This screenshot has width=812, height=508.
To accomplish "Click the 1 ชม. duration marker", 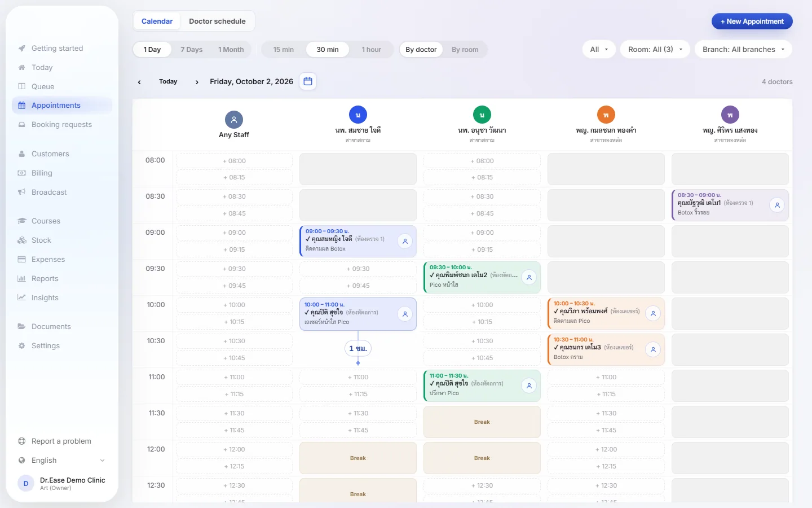I will tap(358, 349).
